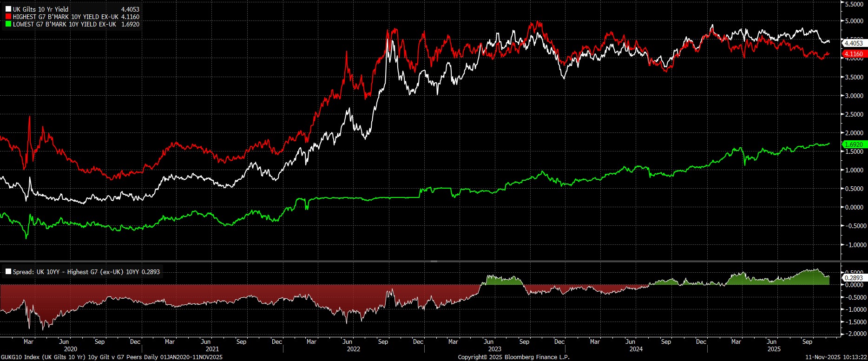The height and width of the screenshot is (361, 868).
Task: Click the green 1.6920 axis value tag
Action: point(854,144)
